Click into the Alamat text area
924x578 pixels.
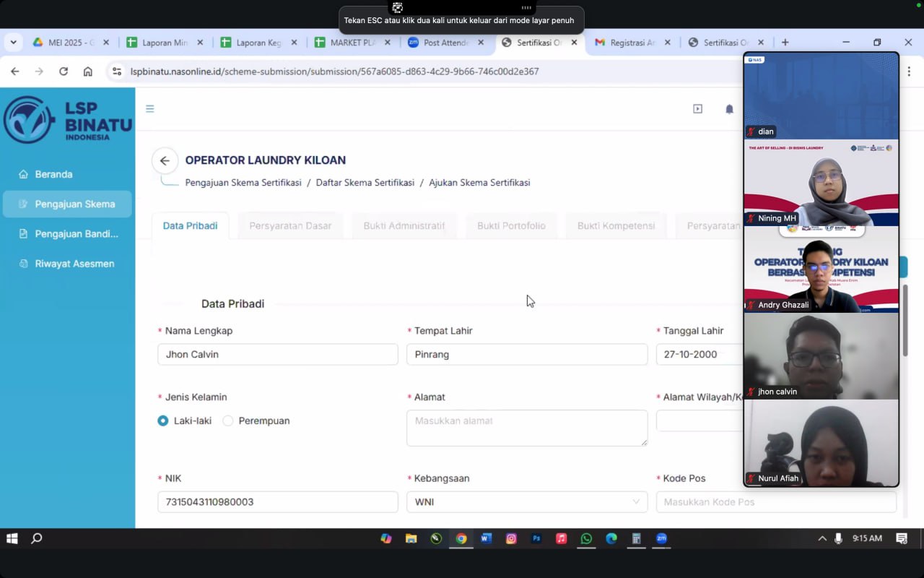[527, 428]
